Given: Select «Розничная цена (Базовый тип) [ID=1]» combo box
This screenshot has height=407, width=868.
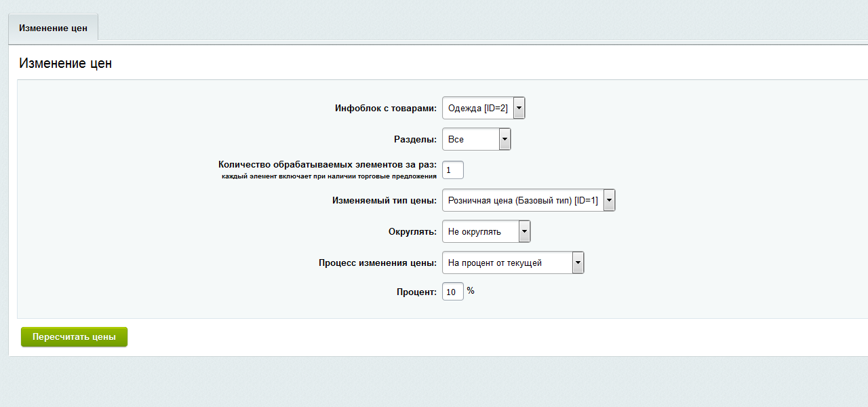Looking at the screenshot, I should 522,200.
